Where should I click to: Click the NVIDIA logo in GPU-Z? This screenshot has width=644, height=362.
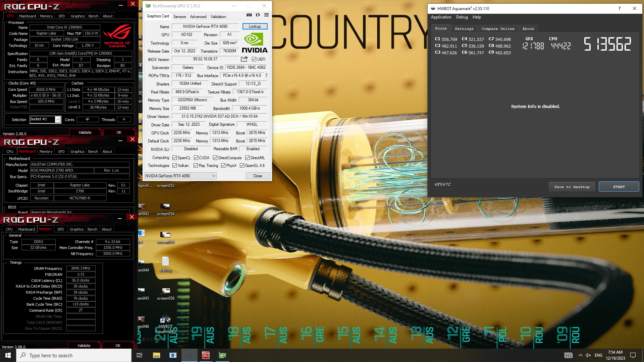click(255, 43)
